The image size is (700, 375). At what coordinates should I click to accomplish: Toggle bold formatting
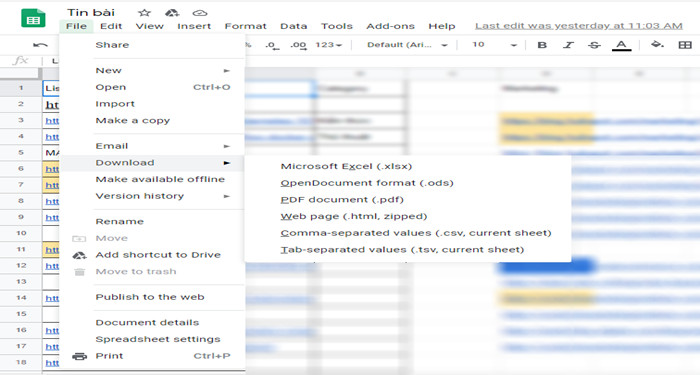click(542, 45)
